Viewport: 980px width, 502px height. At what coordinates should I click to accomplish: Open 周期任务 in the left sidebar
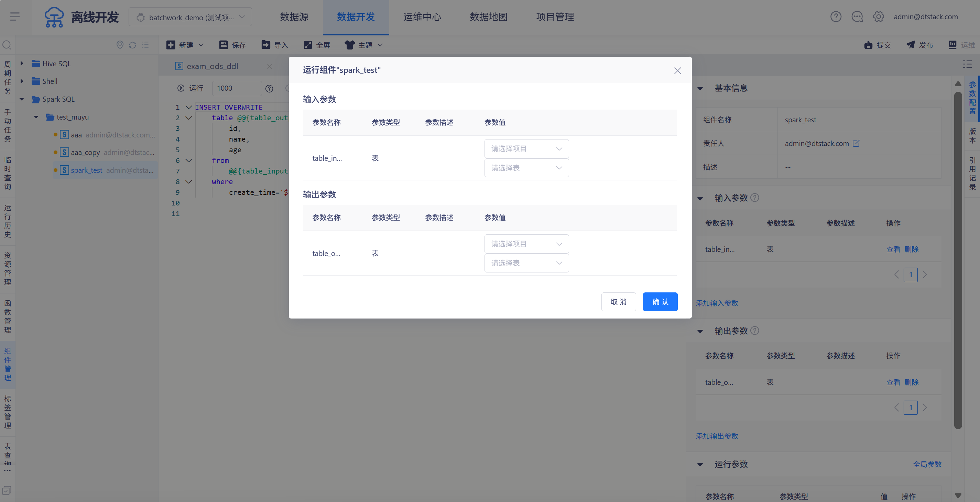(x=7, y=78)
